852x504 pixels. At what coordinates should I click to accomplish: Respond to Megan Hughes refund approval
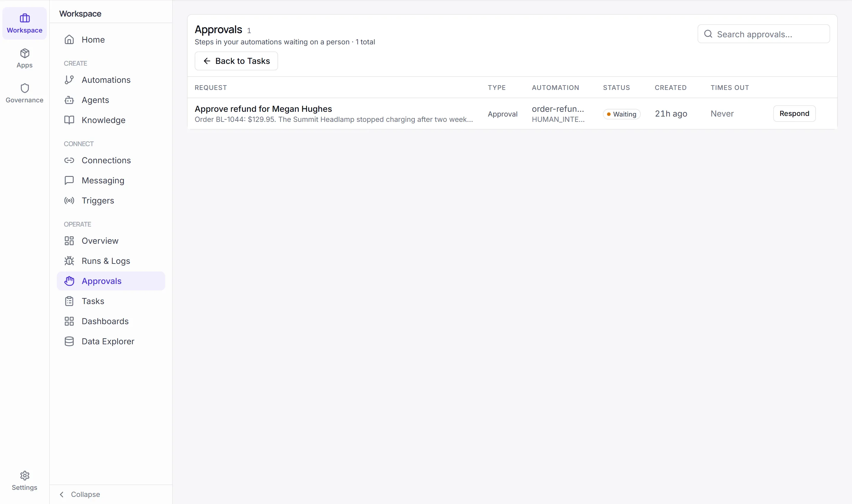click(x=794, y=114)
